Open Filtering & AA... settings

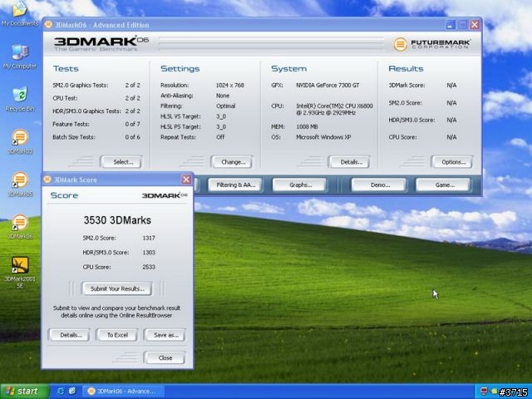coord(235,185)
